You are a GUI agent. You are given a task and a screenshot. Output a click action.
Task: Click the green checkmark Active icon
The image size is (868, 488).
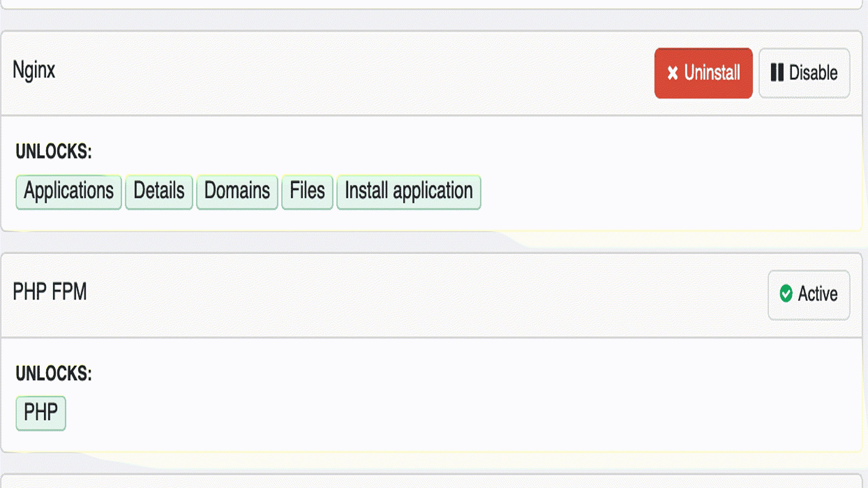pos(786,294)
